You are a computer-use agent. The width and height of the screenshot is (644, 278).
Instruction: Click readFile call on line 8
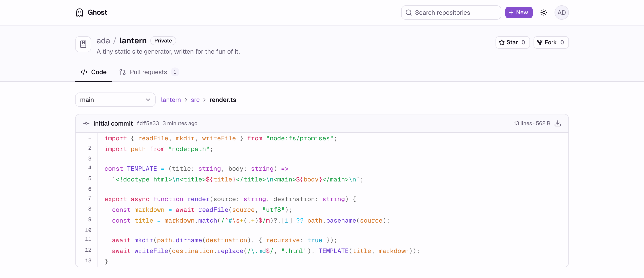click(x=213, y=210)
